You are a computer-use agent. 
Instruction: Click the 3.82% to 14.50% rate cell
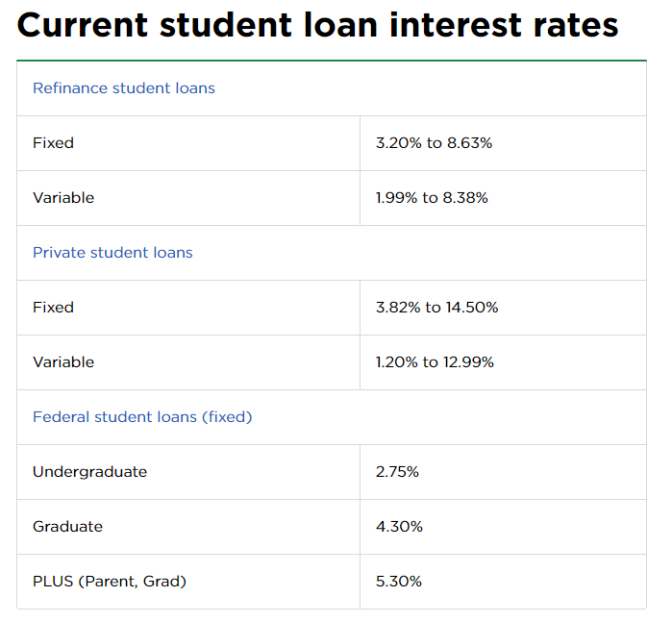point(436,308)
